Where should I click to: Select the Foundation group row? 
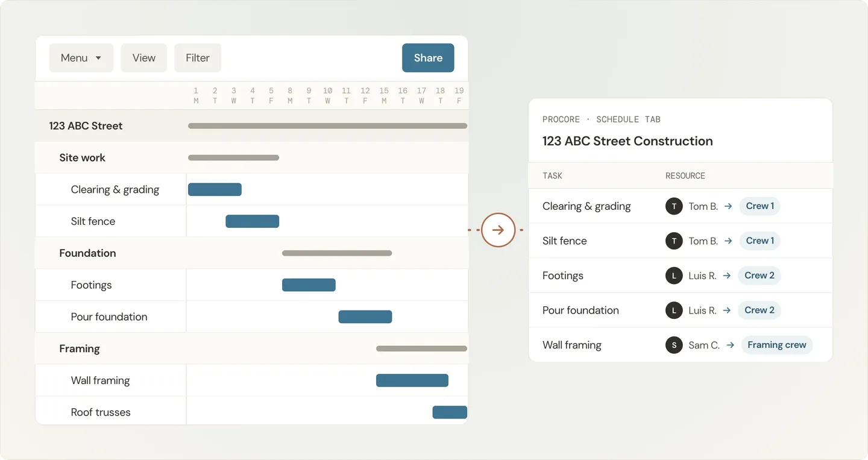point(252,253)
